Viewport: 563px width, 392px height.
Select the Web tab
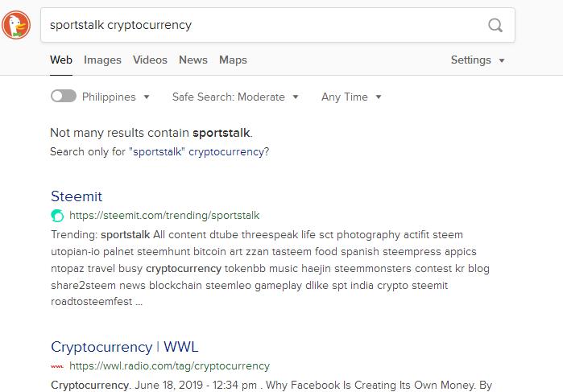click(x=61, y=60)
